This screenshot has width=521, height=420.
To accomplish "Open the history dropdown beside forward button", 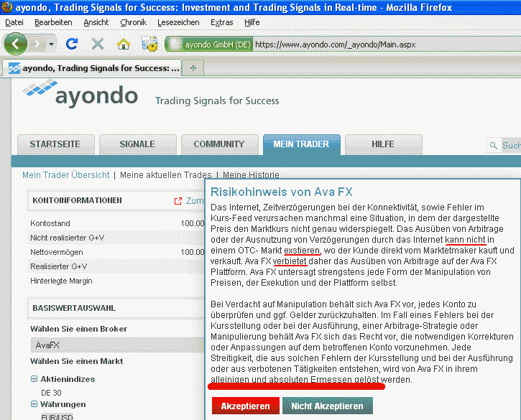I will (52, 45).
